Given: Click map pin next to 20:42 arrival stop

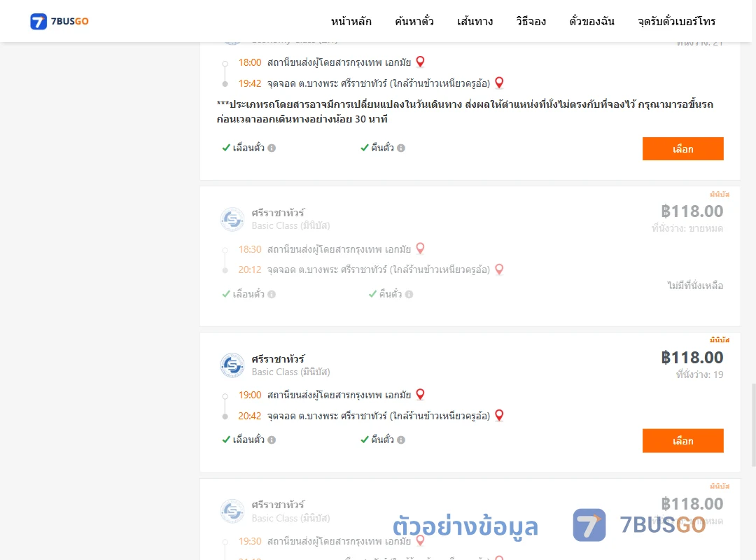Looking at the screenshot, I should coord(500,415).
